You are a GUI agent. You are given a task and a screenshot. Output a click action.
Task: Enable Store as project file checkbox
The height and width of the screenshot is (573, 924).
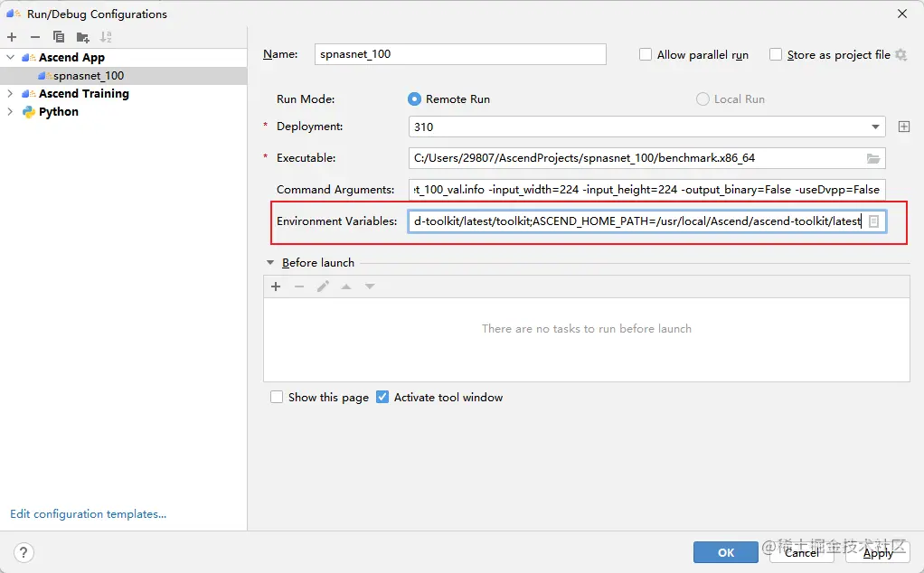point(776,55)
